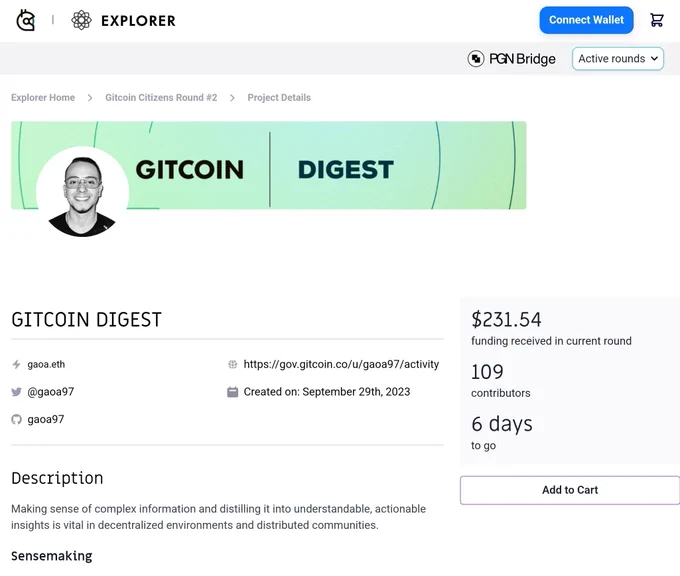Click the Explorer flower logo icon
This screenshot has height=576, width=680.
(81, 20)
